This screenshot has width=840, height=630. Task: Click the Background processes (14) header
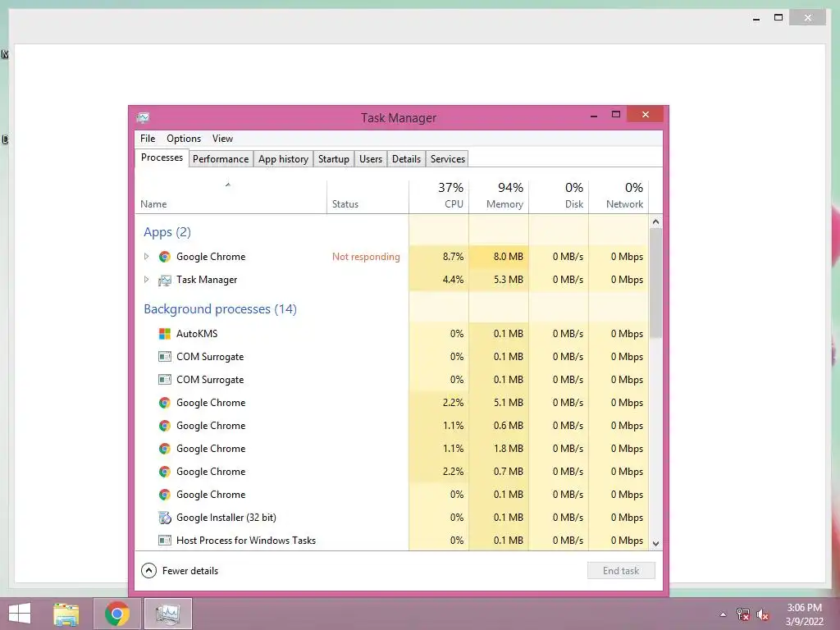click(x=220, y=309)
